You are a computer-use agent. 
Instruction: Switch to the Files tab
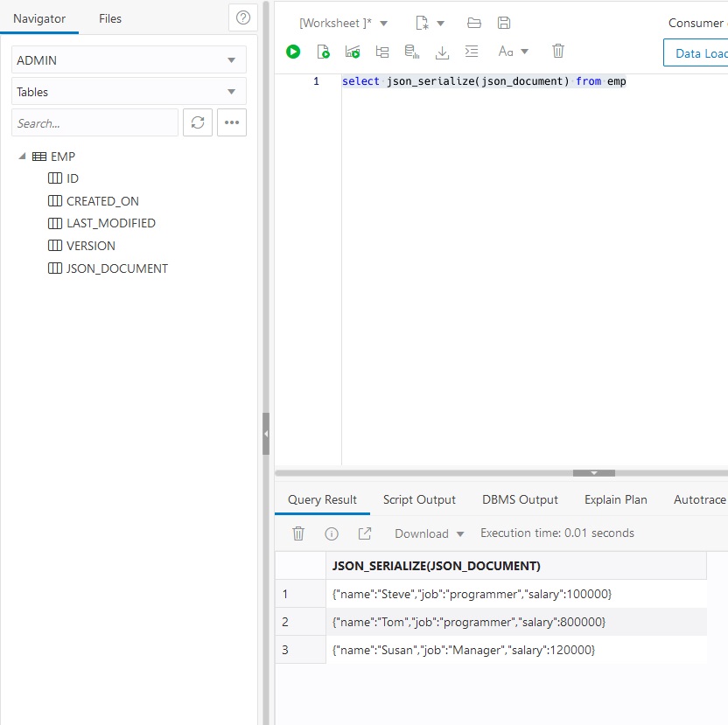(x=110, y=18)
